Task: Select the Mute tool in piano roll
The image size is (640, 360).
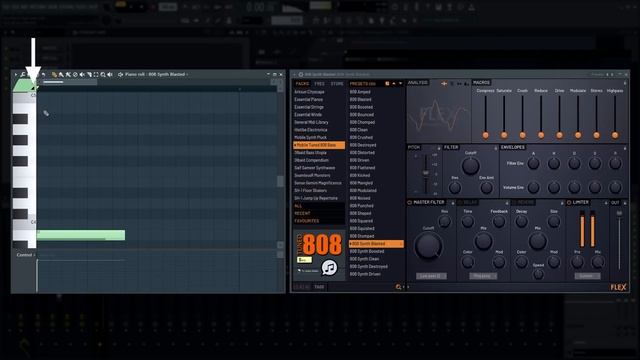Action: tap(82, 75)
